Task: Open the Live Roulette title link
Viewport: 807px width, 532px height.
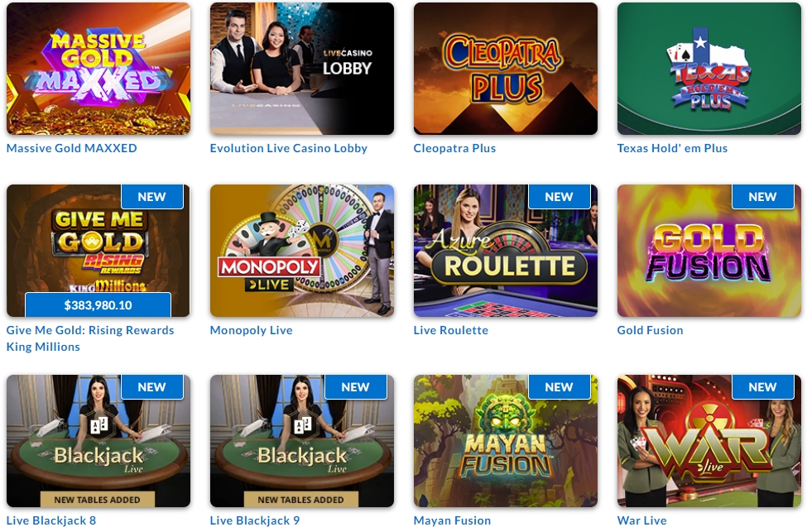Action: [x=451, y=330]
